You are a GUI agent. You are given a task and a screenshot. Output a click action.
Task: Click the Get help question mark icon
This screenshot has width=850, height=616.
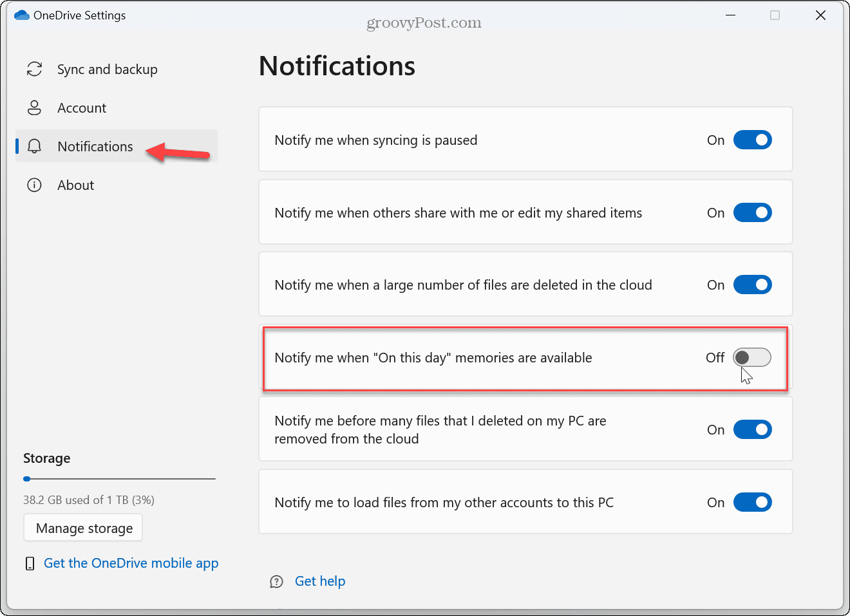tap(276, 582)
